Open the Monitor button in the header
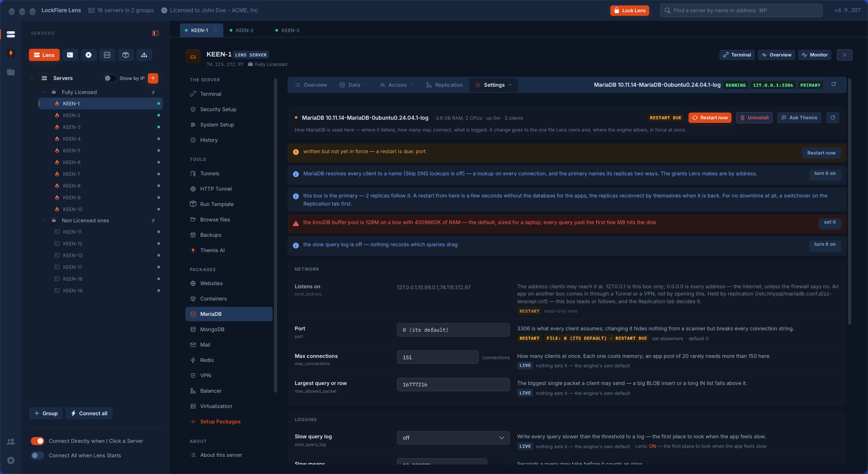The image size is (868, 474). tap(815, 55)
